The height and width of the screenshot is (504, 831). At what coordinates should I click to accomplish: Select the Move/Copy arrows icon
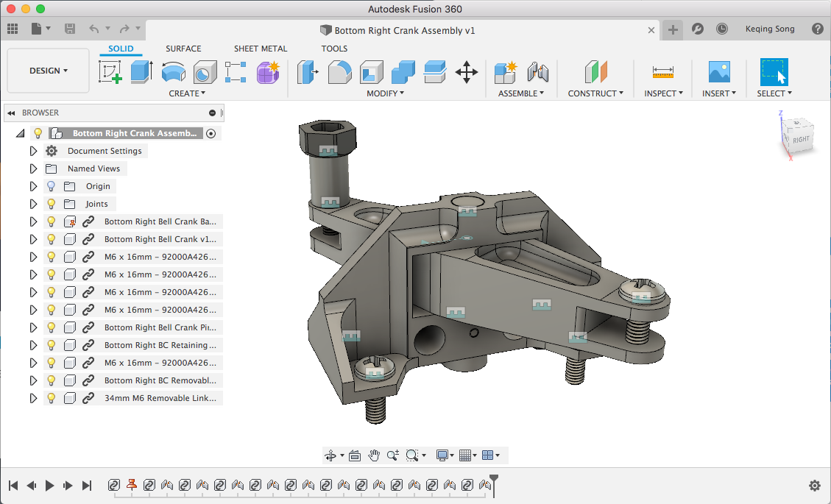[x=467, y=72]
